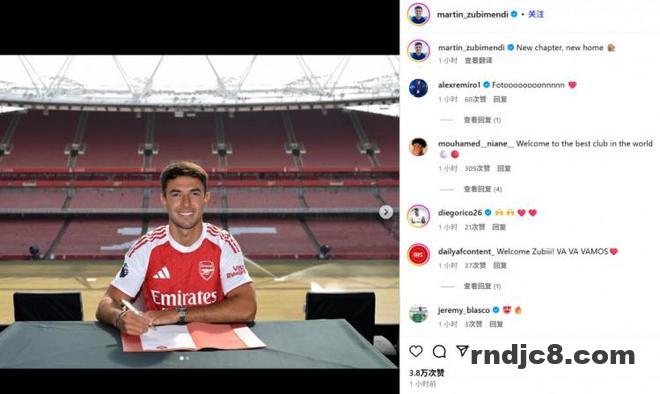Open martin_zubimendi profile picture in header

pyautogui.click(x=418, y=14)
